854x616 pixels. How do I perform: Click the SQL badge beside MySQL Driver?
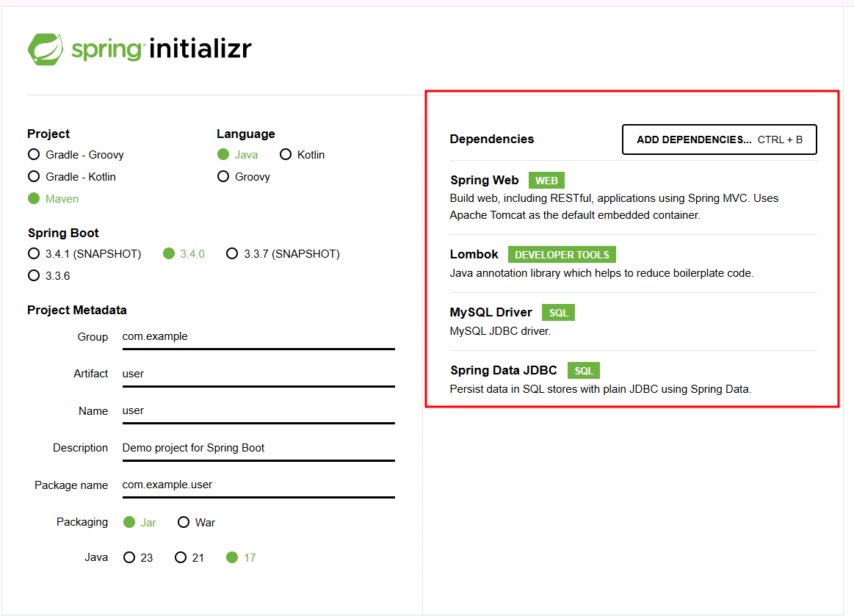(558, 313)
